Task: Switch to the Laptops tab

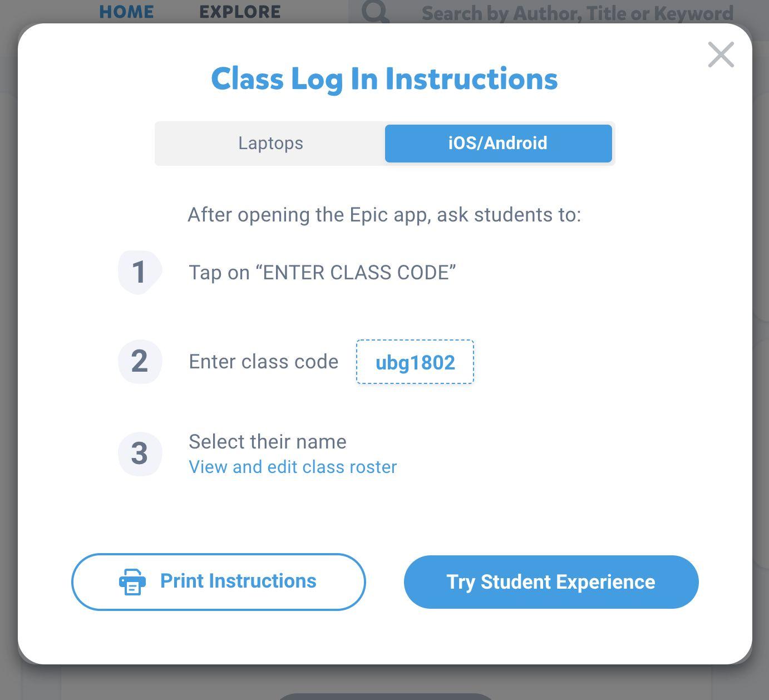Action: point(270,143)
